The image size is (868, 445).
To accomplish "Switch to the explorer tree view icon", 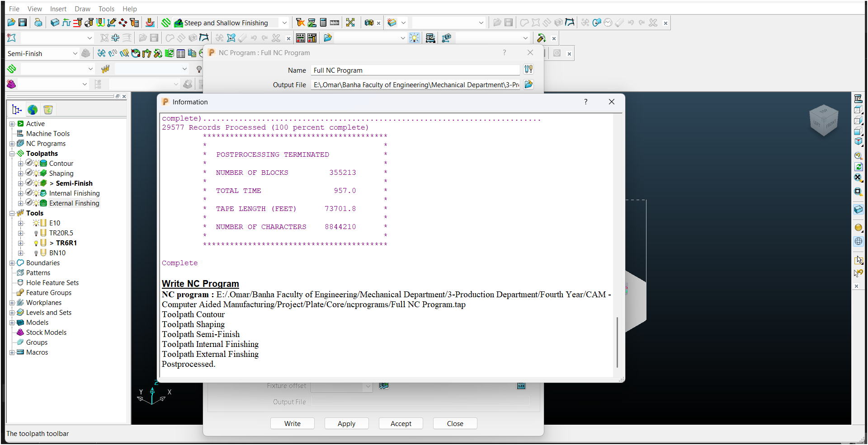I will [17, 110].
